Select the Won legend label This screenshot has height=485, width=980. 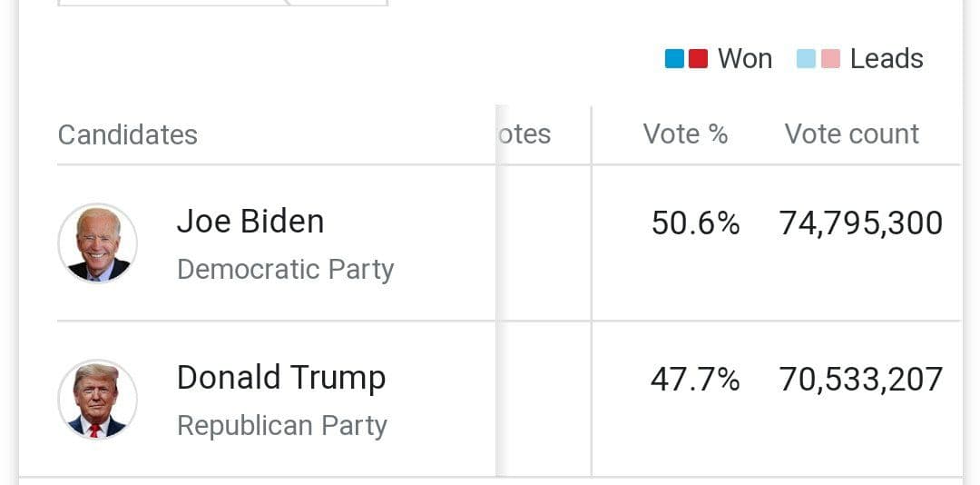[744, 59]
